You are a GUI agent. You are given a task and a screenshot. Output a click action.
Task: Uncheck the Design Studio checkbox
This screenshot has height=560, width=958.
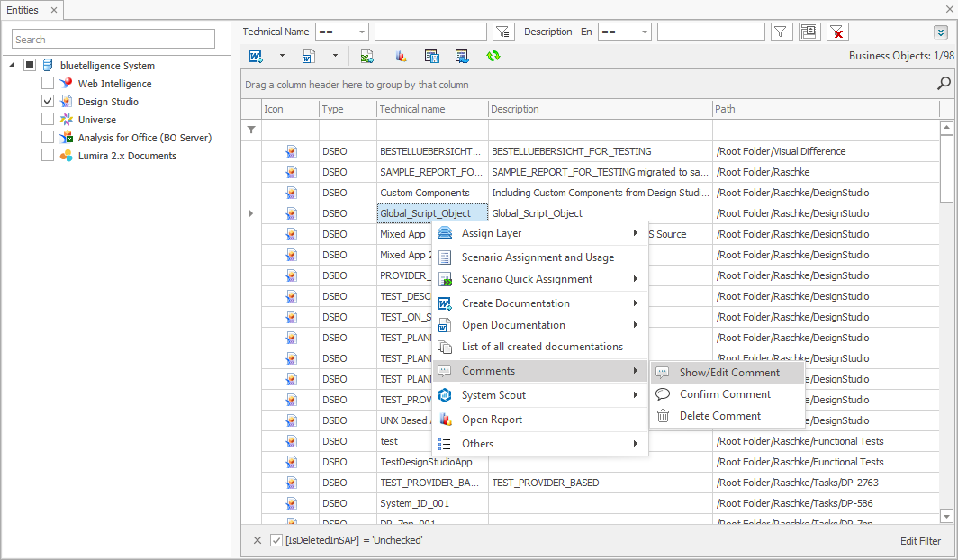tap(47, 101)
